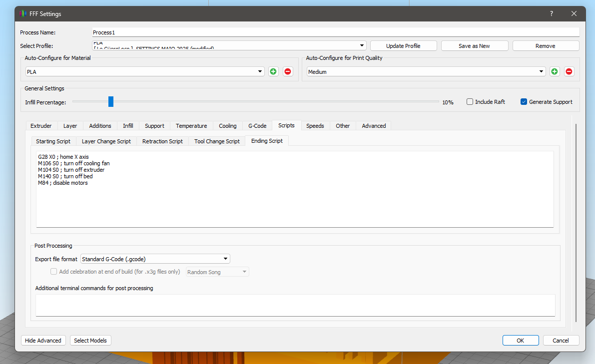Add a new print quality entry
Image resolution: width=595 pixels, height=364 pixels.
click(x=555, y=72)
